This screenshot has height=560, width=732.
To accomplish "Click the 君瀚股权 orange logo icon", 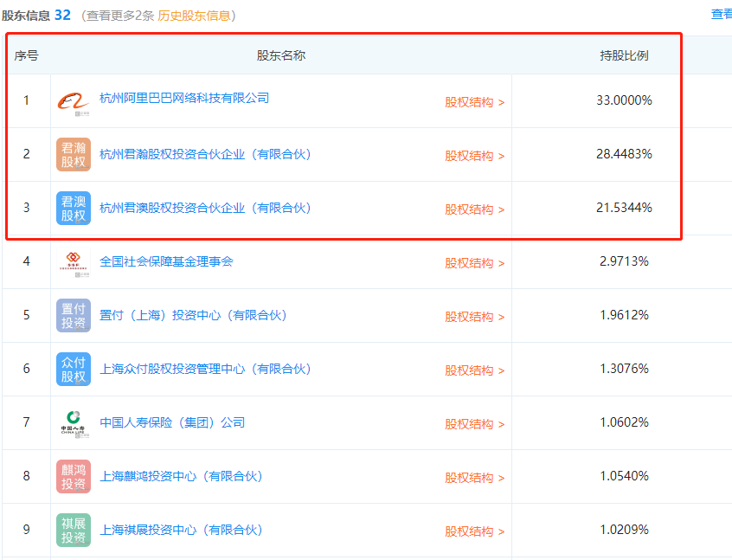I will 74,155.
